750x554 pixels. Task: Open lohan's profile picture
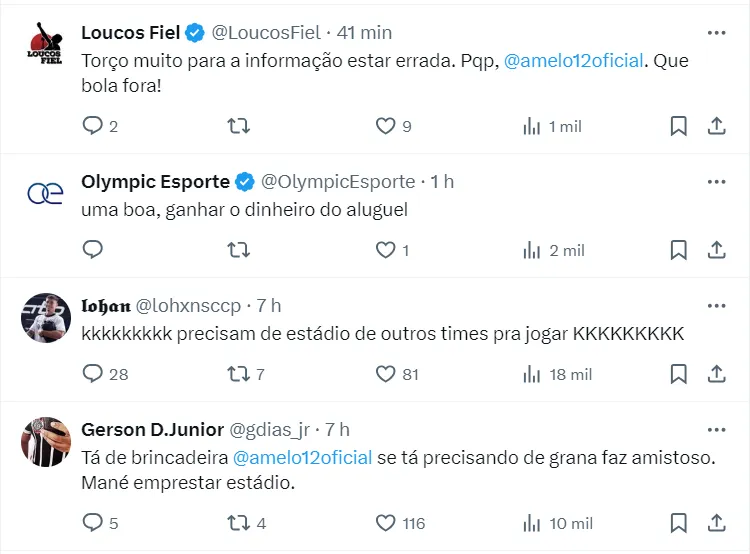45,318
